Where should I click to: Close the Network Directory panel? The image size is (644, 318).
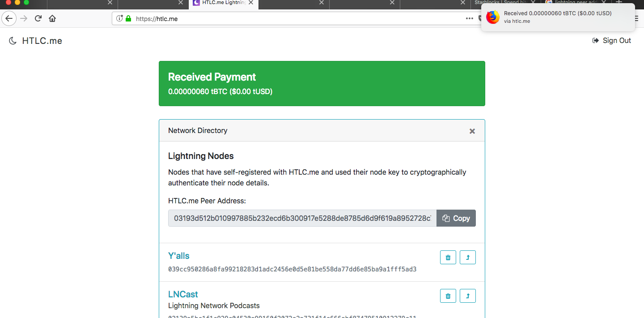pyautogui.click(x=472, y=131)
